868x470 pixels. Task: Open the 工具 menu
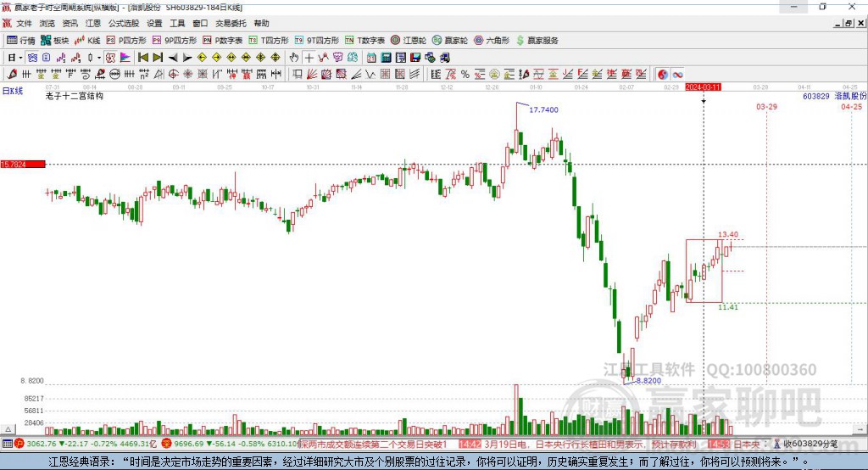tap(177, 23)
